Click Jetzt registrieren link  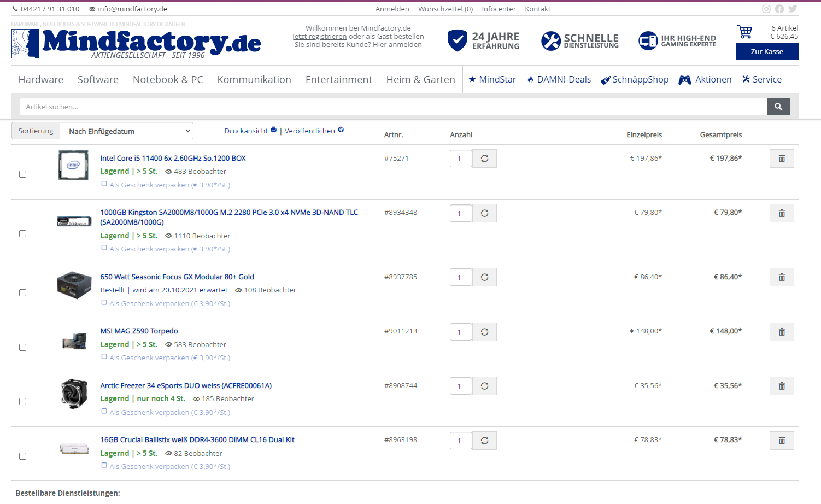(x=320, y=36)
